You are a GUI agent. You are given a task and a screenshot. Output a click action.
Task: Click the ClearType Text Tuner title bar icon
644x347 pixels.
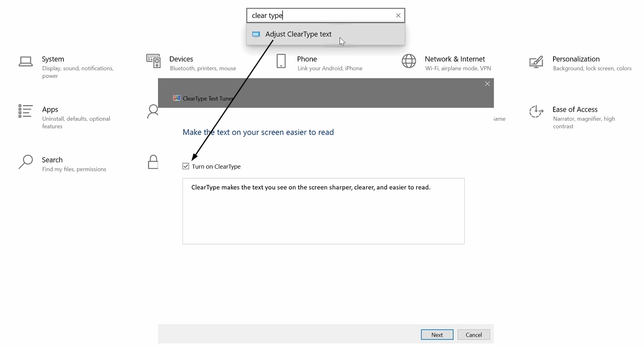point(177,98)
